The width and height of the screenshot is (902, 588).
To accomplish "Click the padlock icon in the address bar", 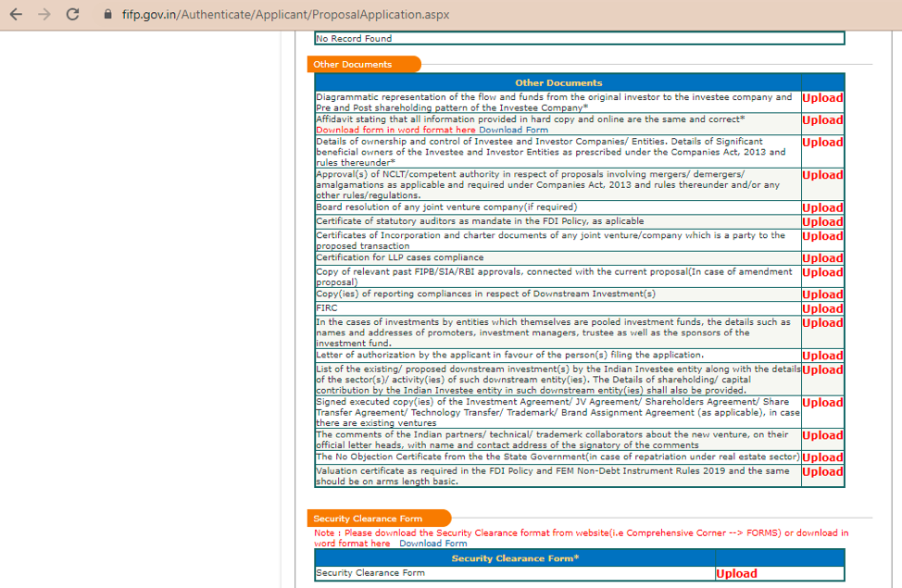I will tap(108, 14).
